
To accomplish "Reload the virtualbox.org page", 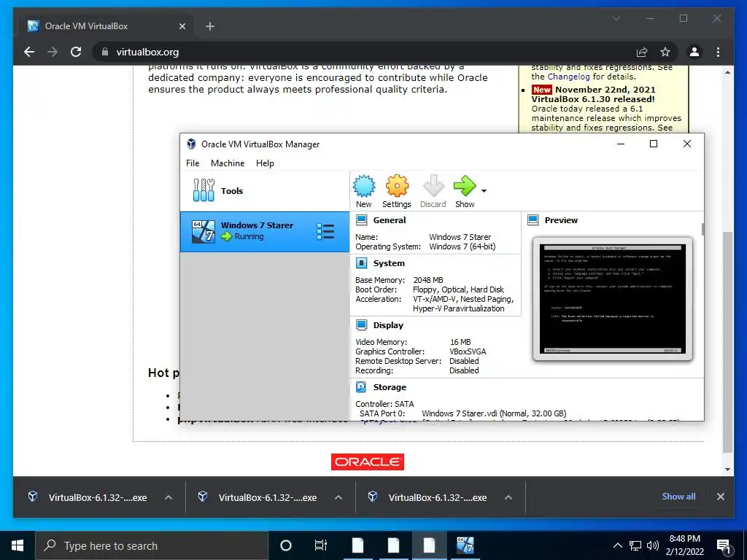I will click(76, 52).
